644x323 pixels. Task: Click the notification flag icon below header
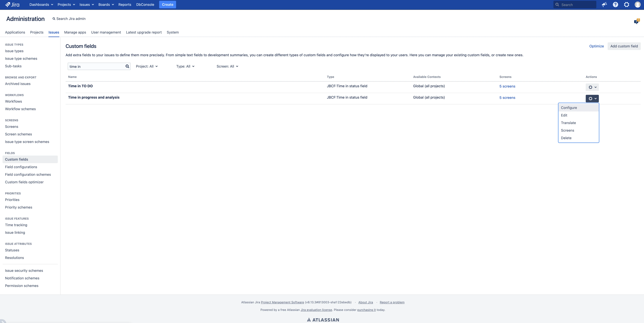coord(637,21)
